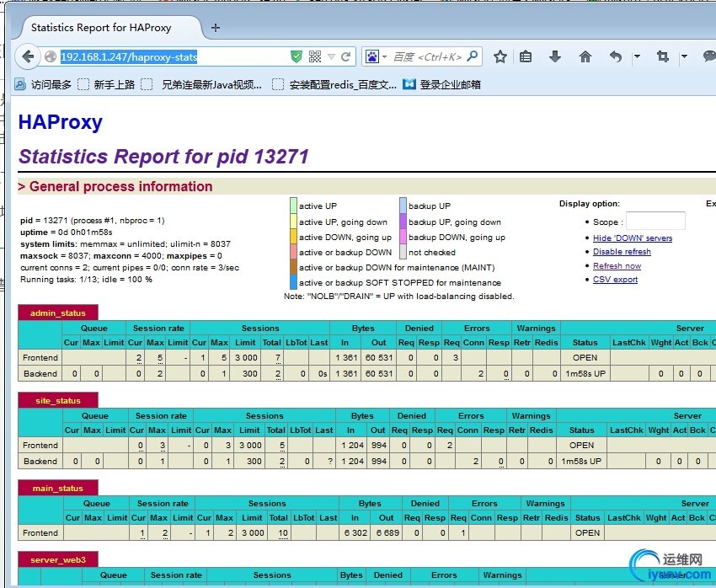The height and width of the screenshot is (588, 716).
Task: Click the Hide 'DOWN' servers link
Action: 633,238
